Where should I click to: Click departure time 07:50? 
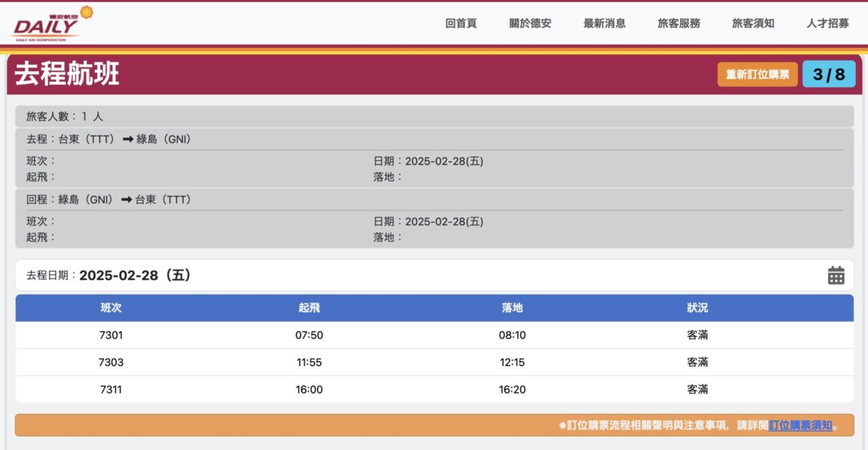coord(309,335)
